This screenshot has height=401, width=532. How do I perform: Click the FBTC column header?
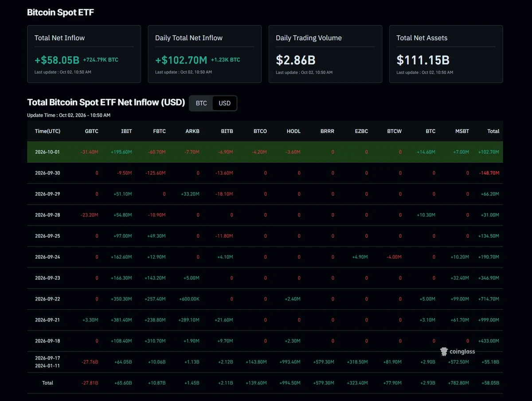tap(159, 131)
